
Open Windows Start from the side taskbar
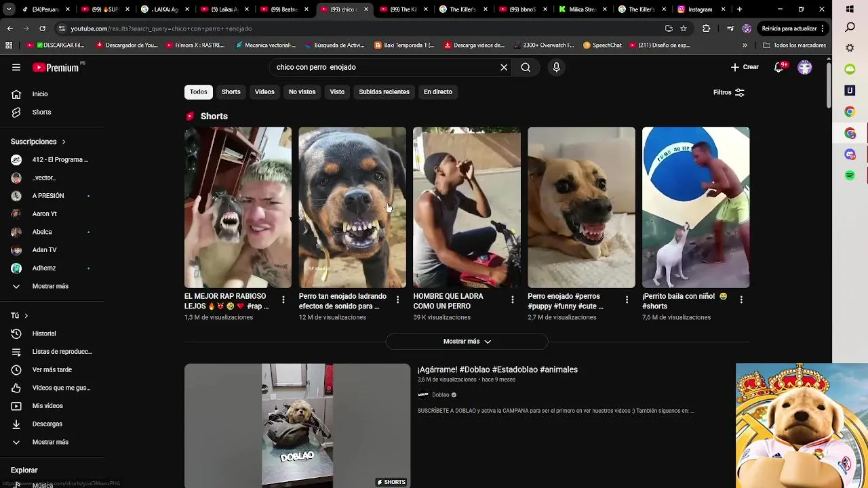(x=850, y=9)
